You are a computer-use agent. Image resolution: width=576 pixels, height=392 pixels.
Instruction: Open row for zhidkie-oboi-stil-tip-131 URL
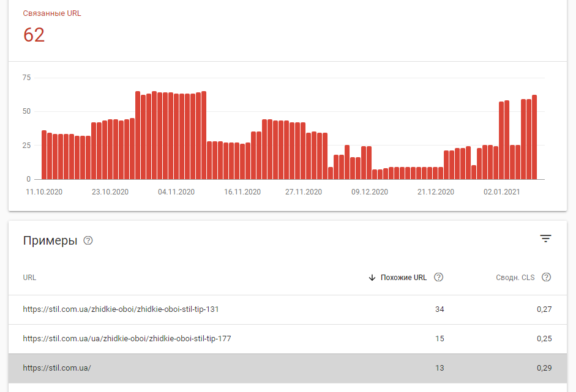pyautogui.click(x=288, y=309)
